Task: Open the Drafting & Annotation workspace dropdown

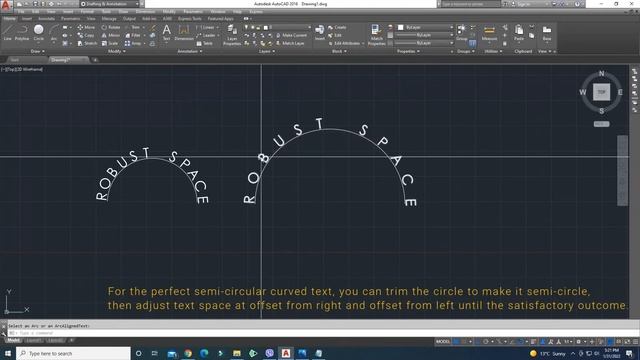Action: (110, 4)
